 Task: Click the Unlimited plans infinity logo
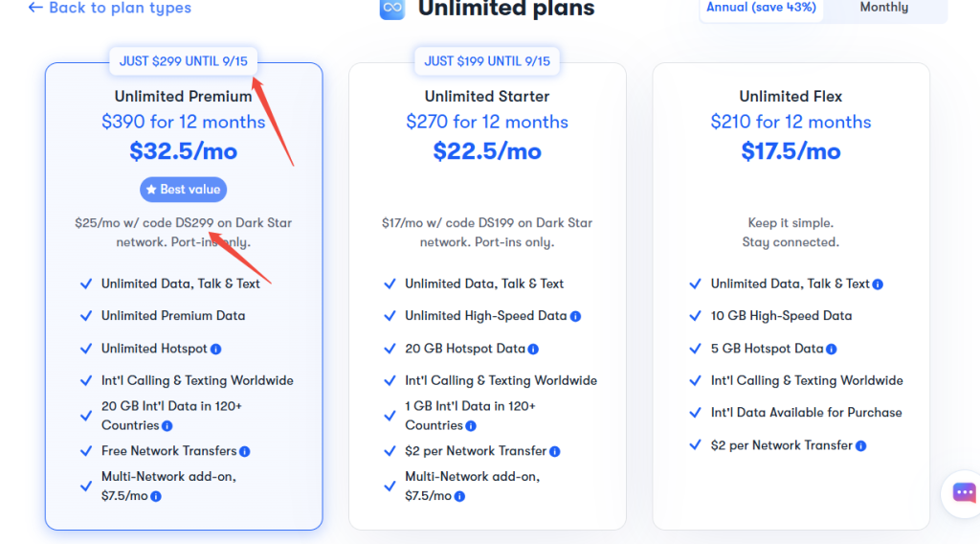click(392, 9)
